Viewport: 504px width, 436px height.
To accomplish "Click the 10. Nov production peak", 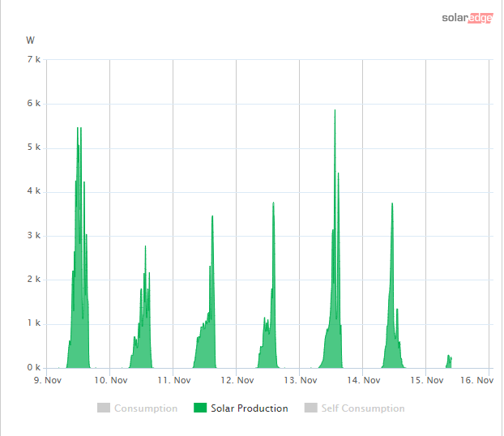I will pyautogui.click(x=145, y=247).
